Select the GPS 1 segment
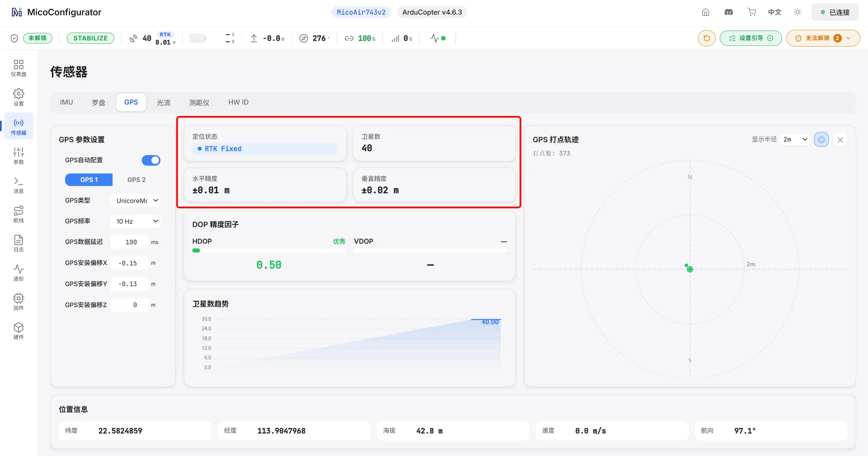This screenshot has height=456, width=868. 89,179
